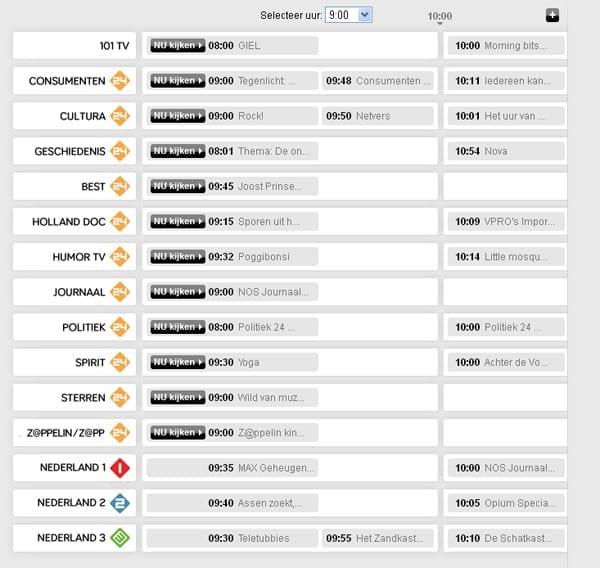Click the 10:00 timeline marker
The height and width of the screenshot is (568, 600).
[x=440, y=16]
